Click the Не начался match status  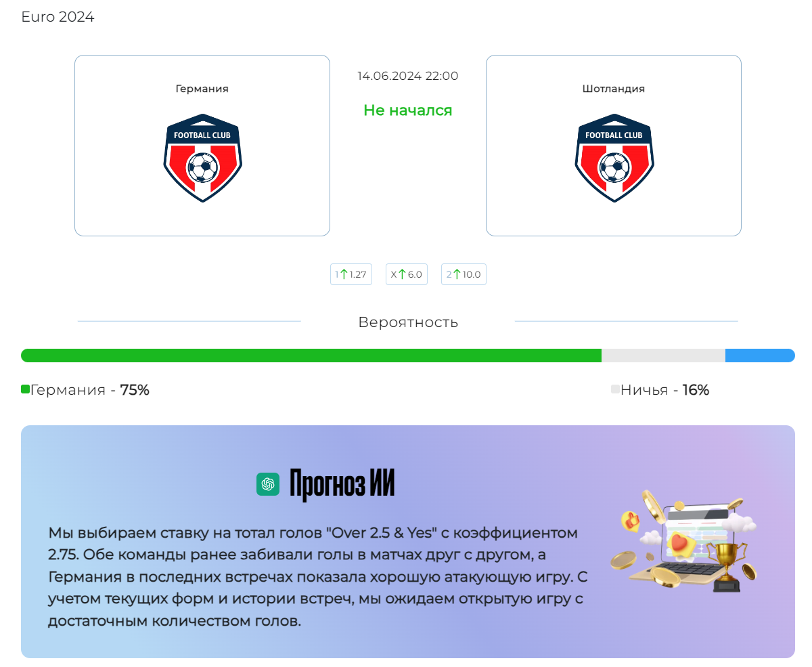coord(408,110)
